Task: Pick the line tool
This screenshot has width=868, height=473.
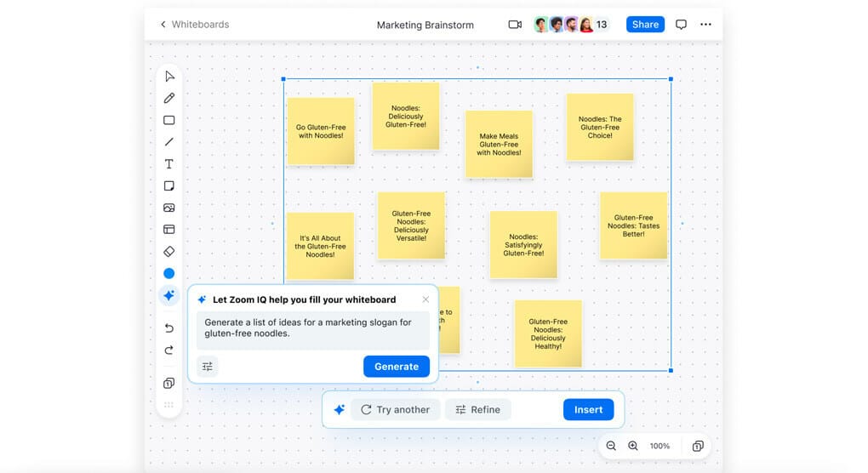Action: 169,142
